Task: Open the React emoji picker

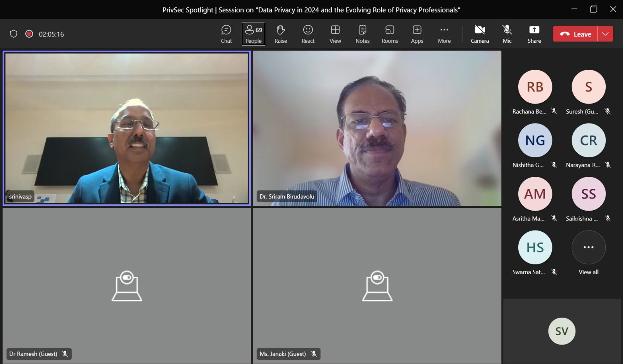Action: coord(308,34)
